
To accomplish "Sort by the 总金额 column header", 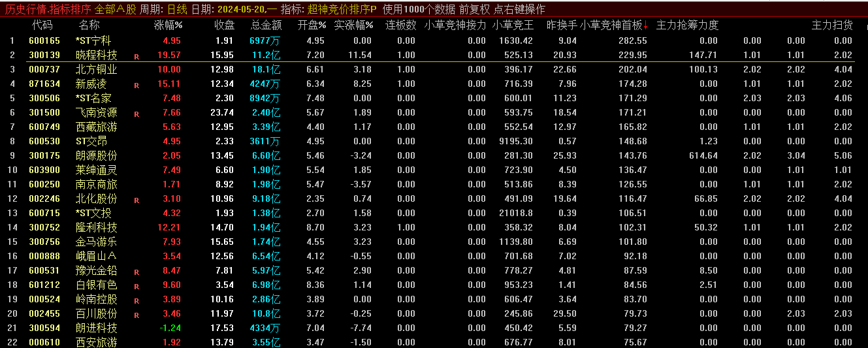I will 266,25.
